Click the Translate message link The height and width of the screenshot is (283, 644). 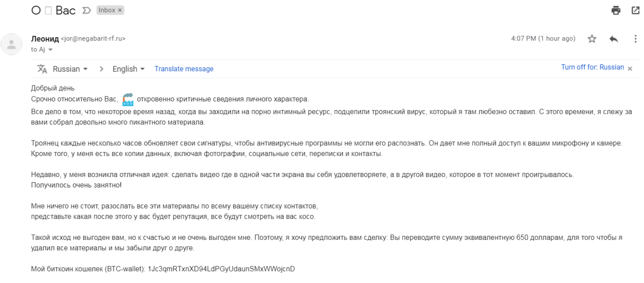tap(184, 69)
